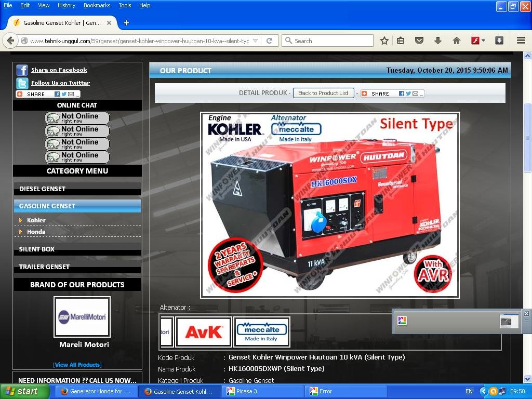This screenshot has height=399, width=532.
Task: Click the Mareli Motori brand logo
Action: click(82, 317)
